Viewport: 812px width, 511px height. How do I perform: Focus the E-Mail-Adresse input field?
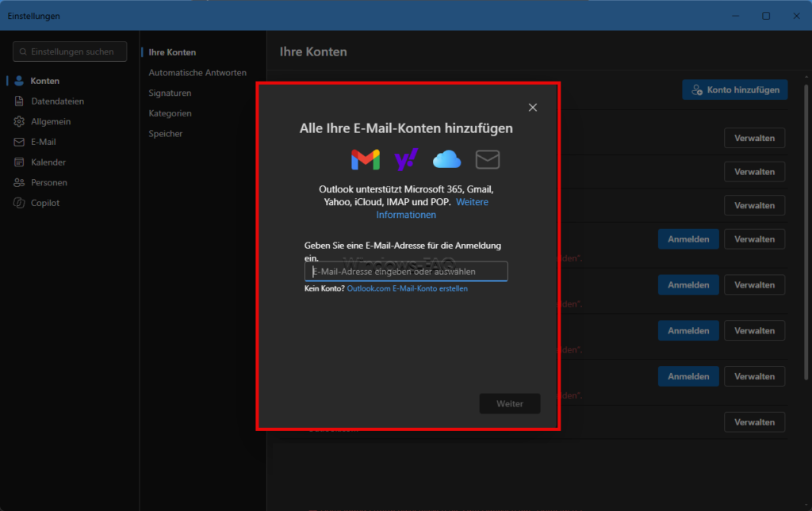[x=406, y=272]
